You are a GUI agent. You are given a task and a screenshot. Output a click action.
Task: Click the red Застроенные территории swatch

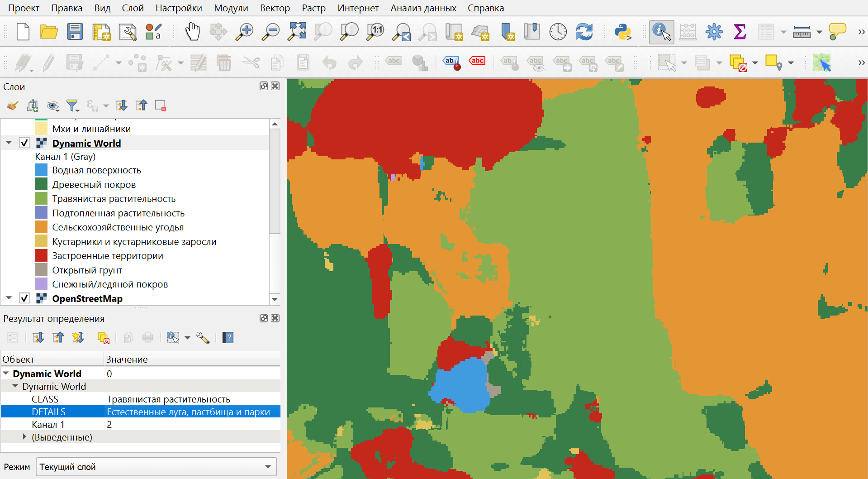(41, 256)
